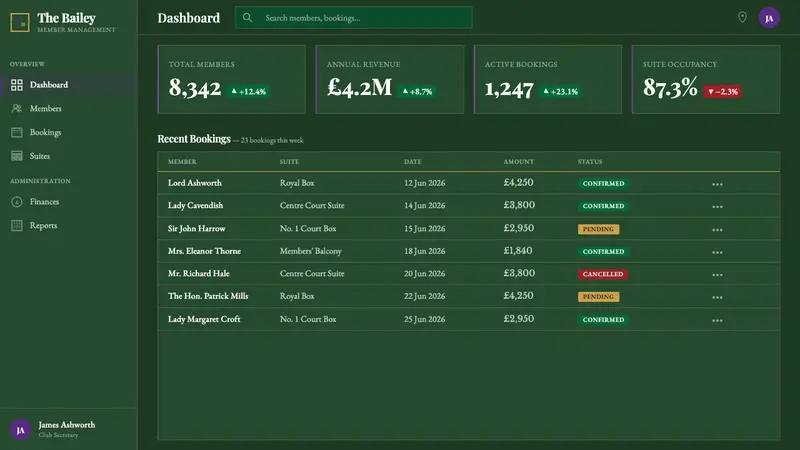Open more options for Mr. Richard Hale booking
The image size is (800, 450).
click(717, 274)
